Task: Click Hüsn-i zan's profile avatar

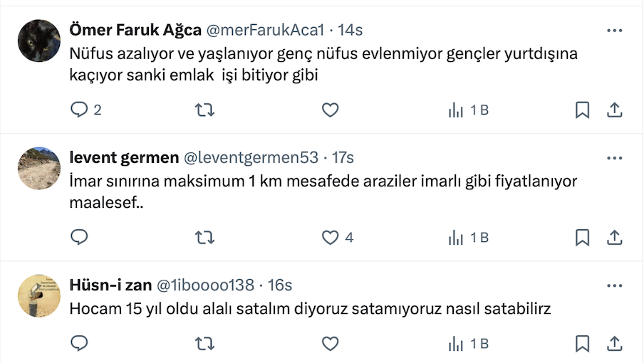Action: click(x=38, y=296)
